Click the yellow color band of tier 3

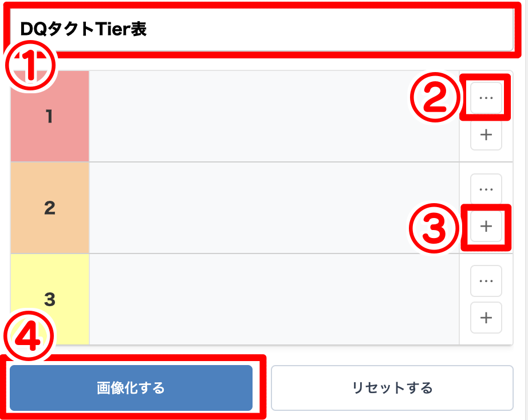pos(50,298)
